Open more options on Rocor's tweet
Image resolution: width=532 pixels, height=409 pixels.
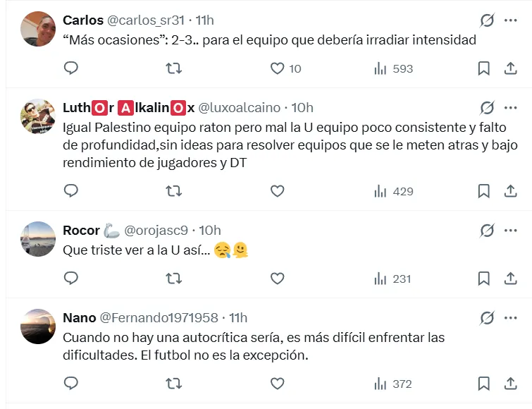511,231
